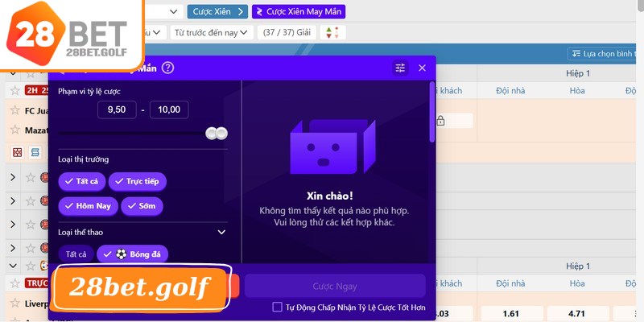644x322 pixels.
Task: Click the Loại thị trường label
Action: (84, 159)
